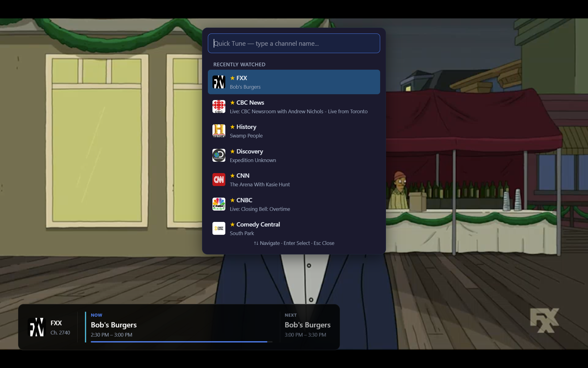Toggle the favorite star next to CBC News
Screen dimensions: 588x368
click(232, 103)
